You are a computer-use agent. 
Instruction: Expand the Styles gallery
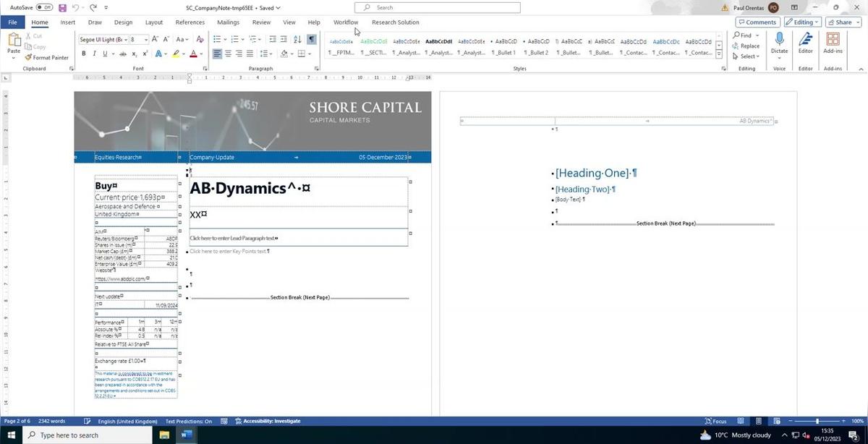coord(718,54)
